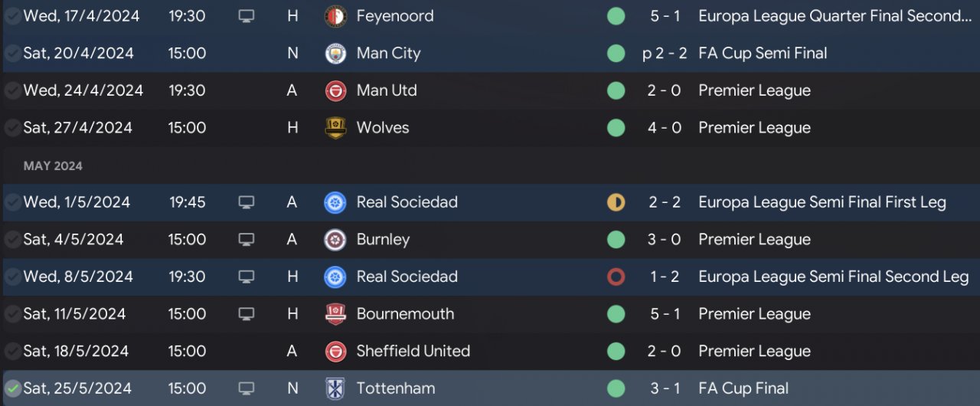This screenshot has width=980, height=406.
Task: Click the 2 - 0 score against Man Utd
Action: coord(664,90)
